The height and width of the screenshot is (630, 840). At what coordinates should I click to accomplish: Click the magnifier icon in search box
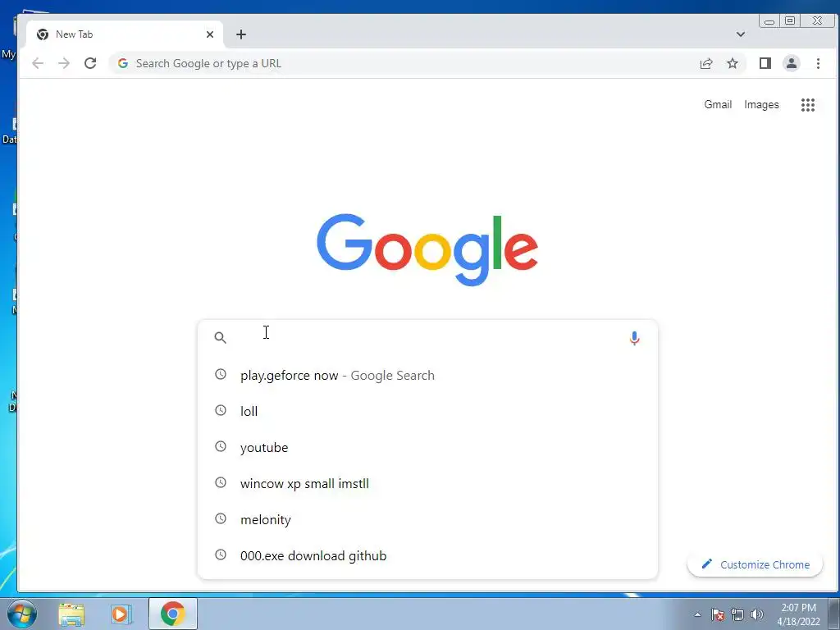pyautogui.click(x=220, y=337)
